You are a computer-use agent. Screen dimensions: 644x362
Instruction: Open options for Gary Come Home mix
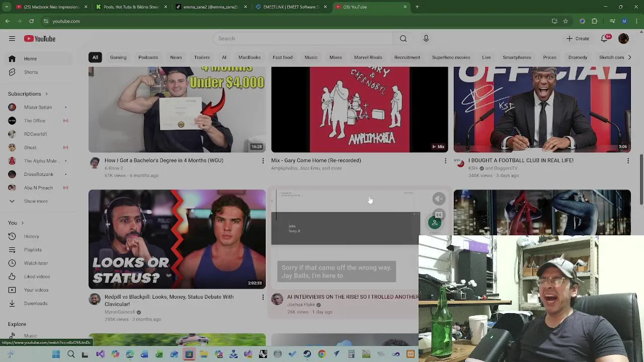tap(445, 161)
